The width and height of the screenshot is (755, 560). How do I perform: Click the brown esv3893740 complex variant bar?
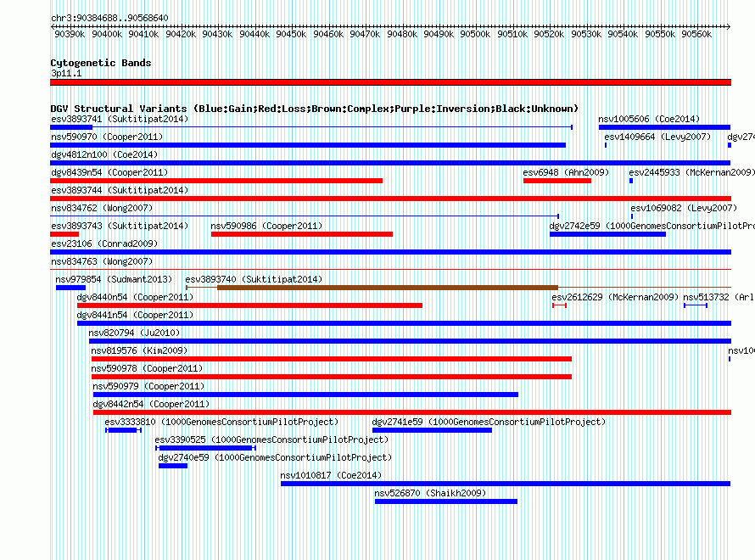388,288
